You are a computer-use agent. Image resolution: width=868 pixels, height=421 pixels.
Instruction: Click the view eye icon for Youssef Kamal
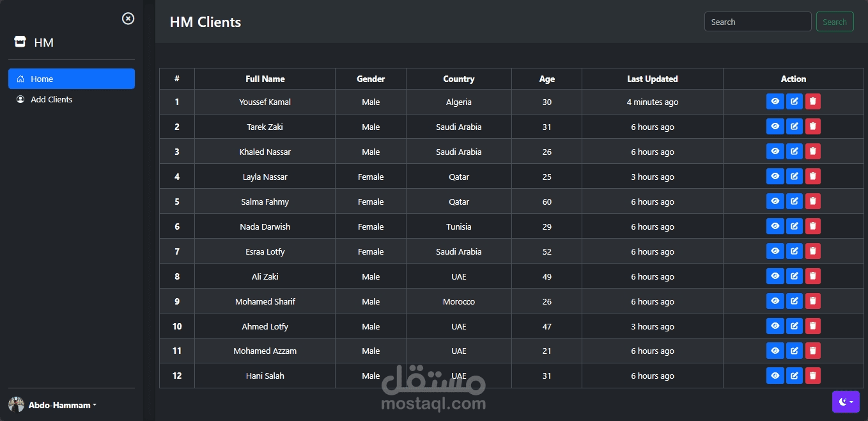775,102
